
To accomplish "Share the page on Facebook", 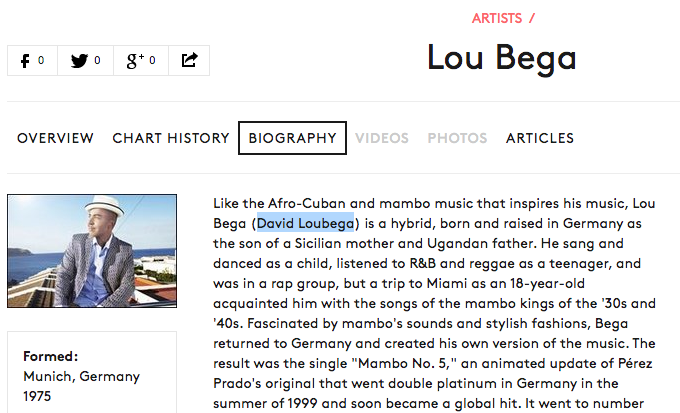I will [33, 61].
